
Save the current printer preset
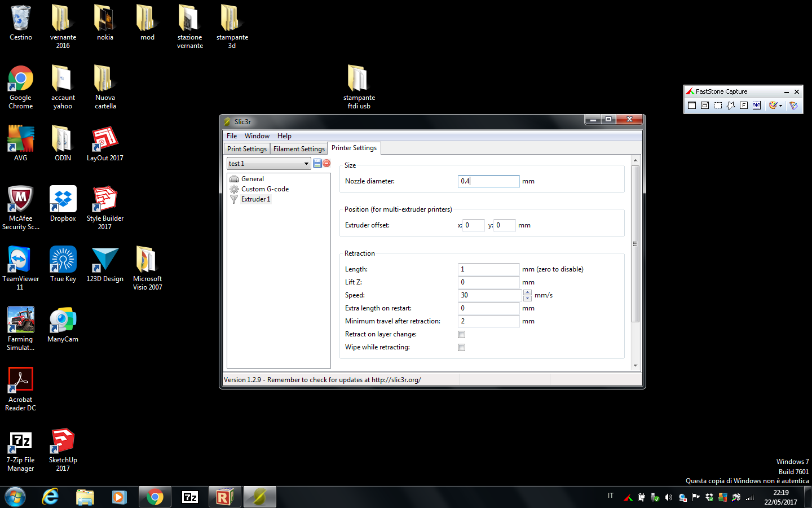click(317, 163)
